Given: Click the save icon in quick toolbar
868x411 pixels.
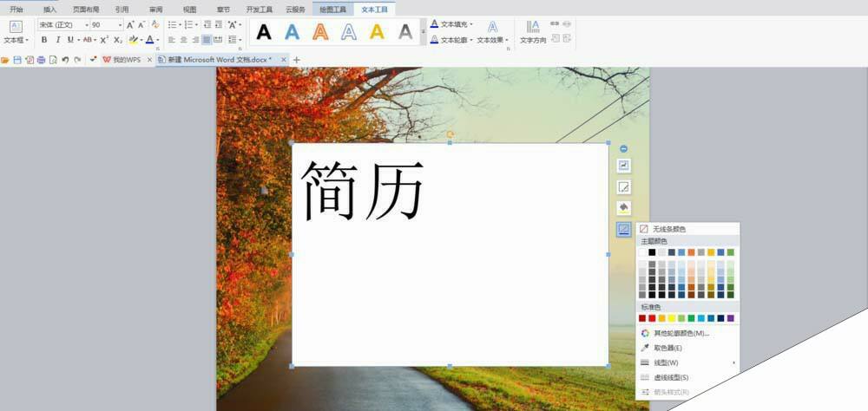Looking at the screenshot, I should 17,60.
